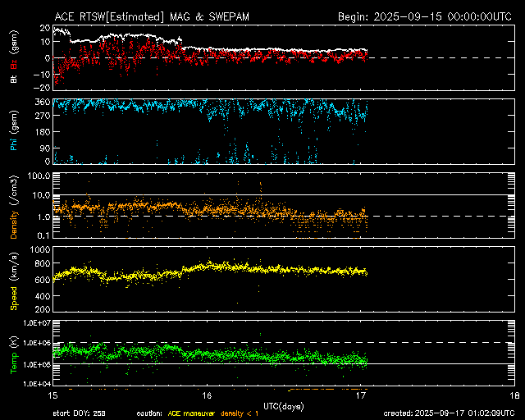Click the created timestamp at bottom right

pos(453,414)
